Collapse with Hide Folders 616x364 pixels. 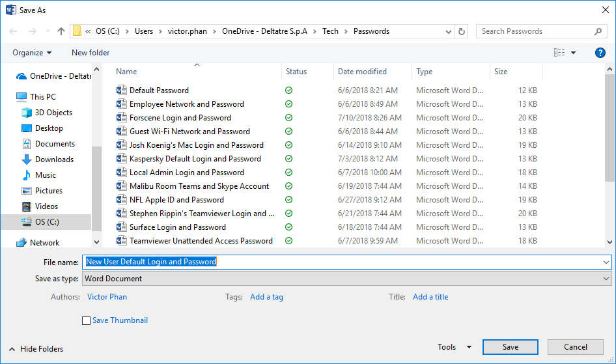36,348
